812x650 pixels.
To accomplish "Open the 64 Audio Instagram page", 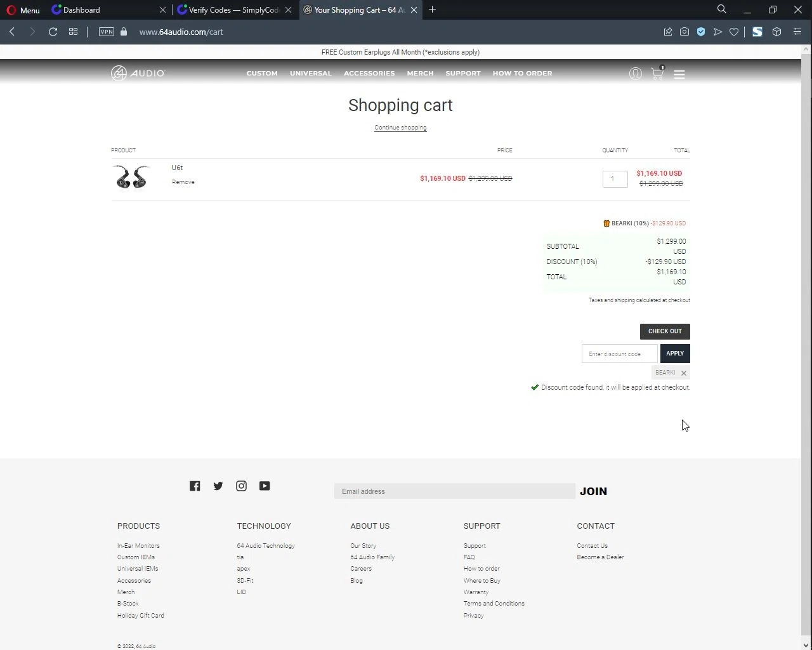I will [x=241, y=486].
